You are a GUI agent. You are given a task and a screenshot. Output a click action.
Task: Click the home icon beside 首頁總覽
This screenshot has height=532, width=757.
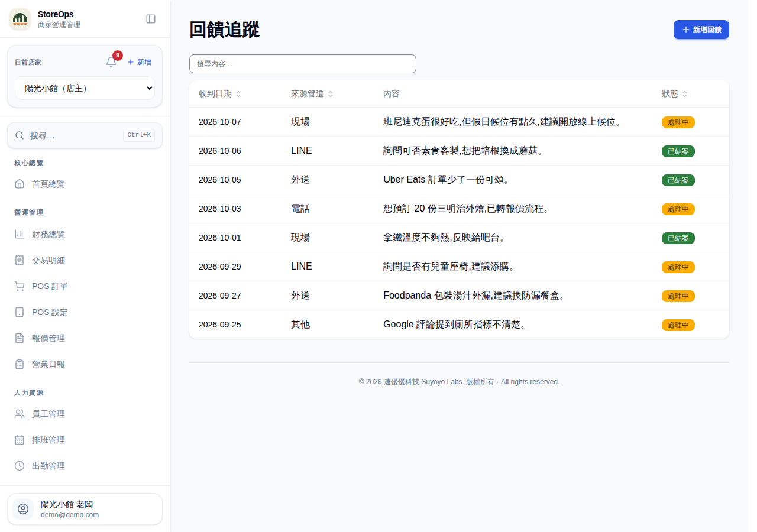tap(20, 184)
